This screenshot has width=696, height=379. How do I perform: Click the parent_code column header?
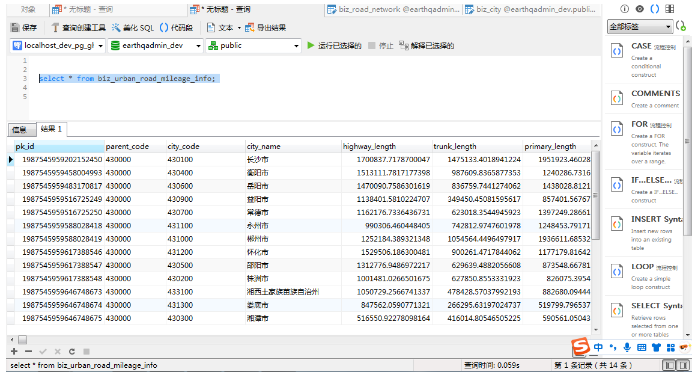[135, 146]
